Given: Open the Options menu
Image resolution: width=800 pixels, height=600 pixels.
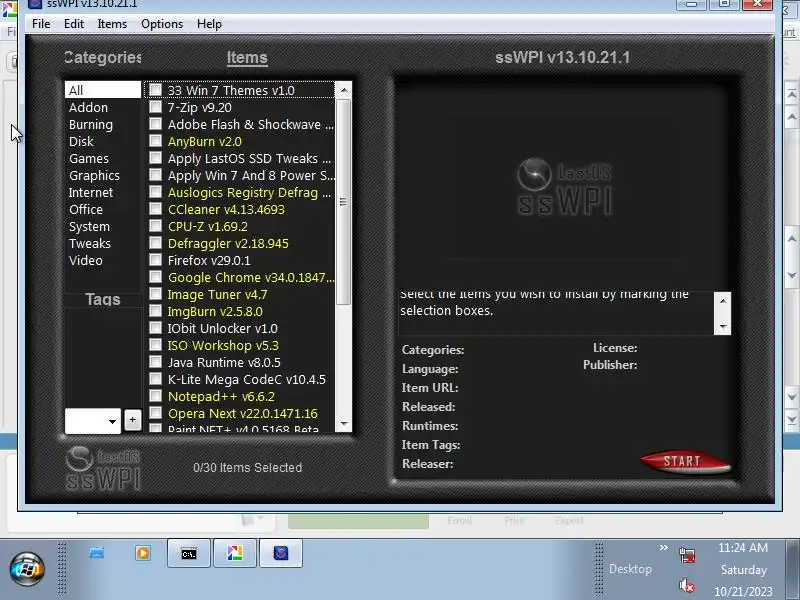Looking at the screenshot, I should coord(162,24).
